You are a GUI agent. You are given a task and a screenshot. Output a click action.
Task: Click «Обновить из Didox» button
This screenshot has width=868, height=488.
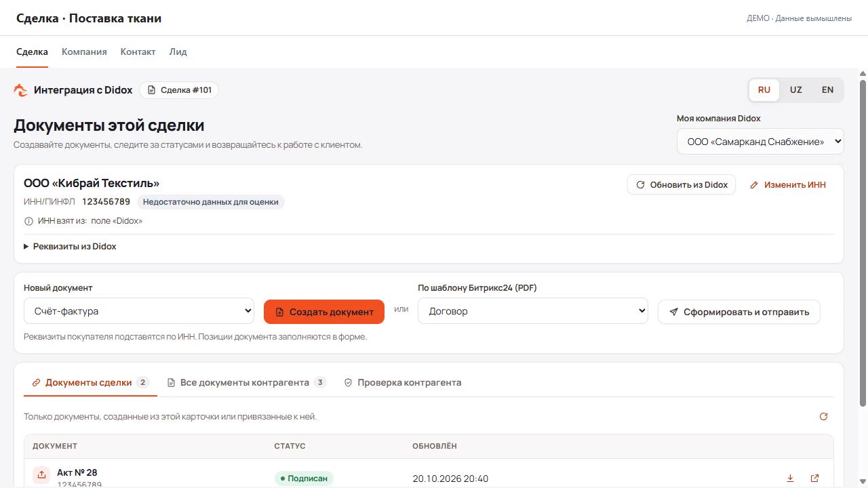682,185
